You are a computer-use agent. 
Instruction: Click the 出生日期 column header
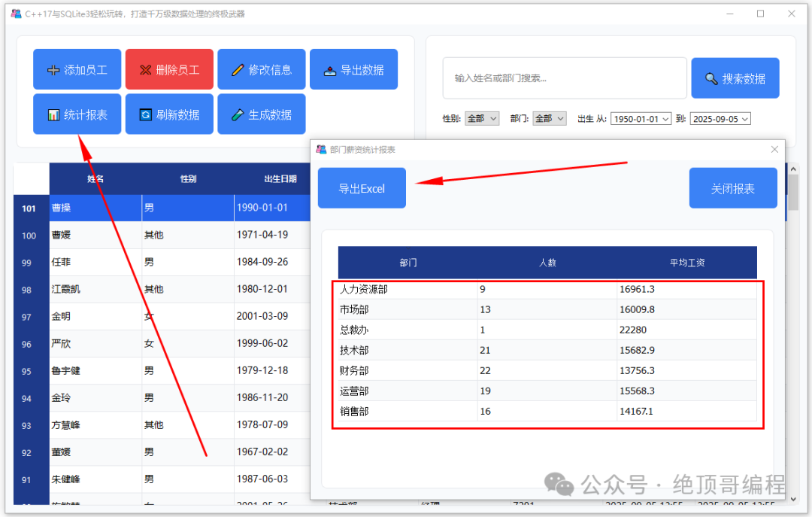pyautogui.click(x=280, y=179)
